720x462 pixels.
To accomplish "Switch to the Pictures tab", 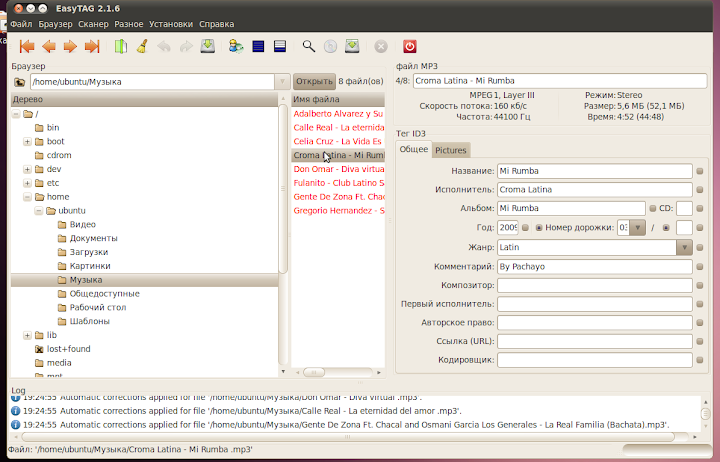I will point(450,150).
